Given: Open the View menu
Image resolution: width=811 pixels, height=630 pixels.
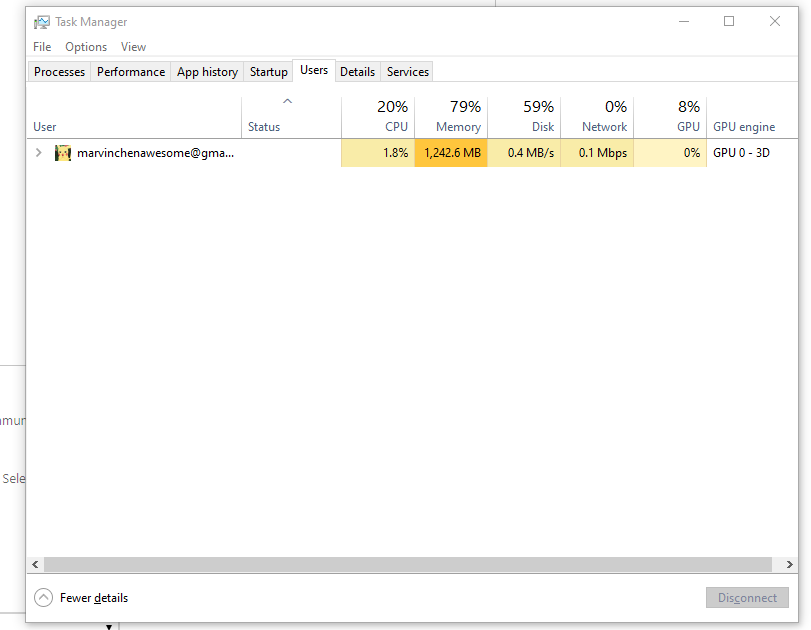Looking at the screenshot, I should 133,47.
